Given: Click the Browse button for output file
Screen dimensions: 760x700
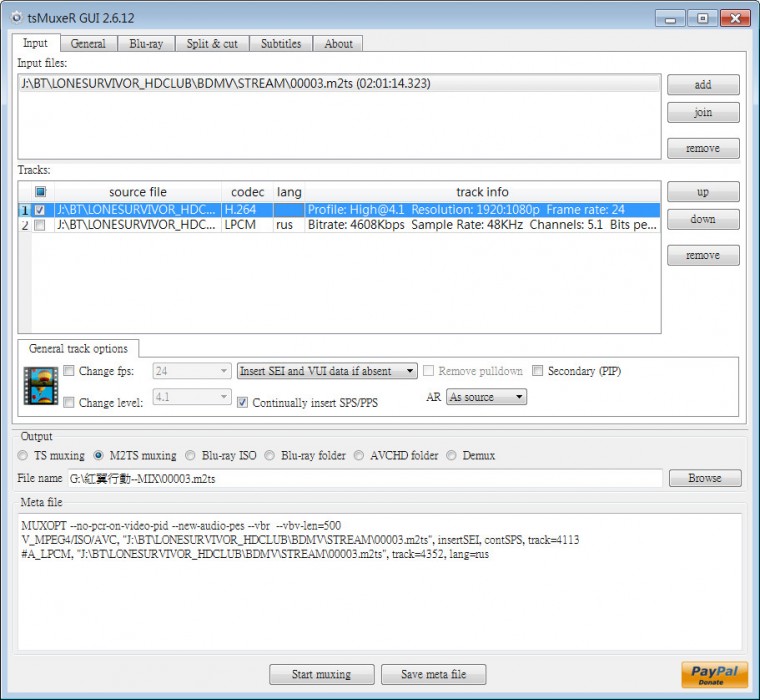Looking at the screenshot, I should 704,479.
